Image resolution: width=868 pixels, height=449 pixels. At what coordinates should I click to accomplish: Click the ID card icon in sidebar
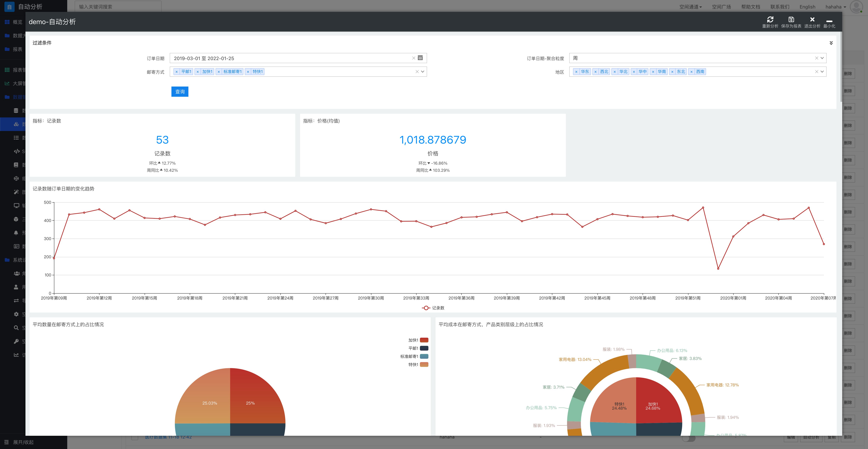point(16,246)
